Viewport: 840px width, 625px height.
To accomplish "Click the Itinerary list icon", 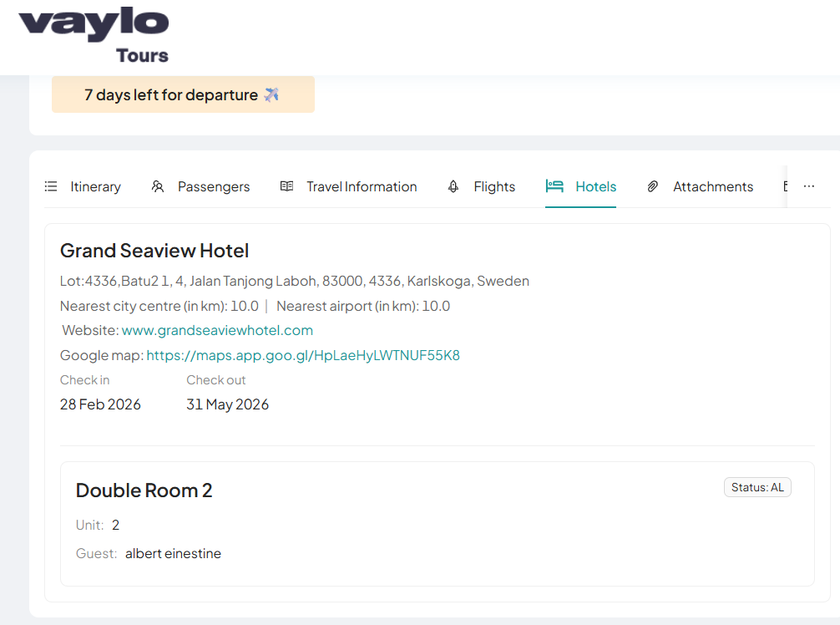I will (51, 186).
